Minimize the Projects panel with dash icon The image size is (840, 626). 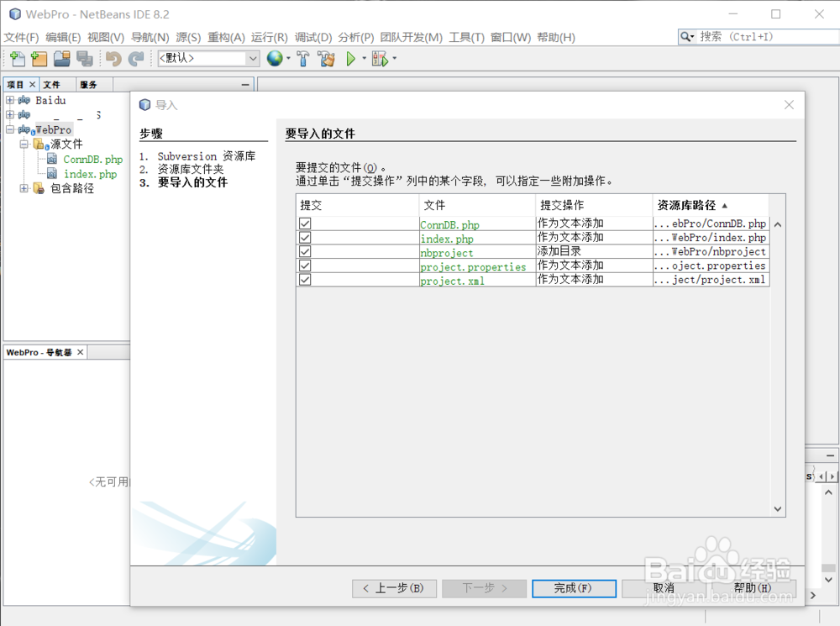245,85
